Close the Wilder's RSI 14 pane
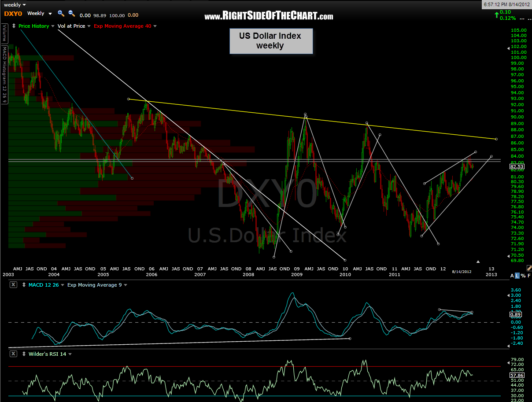The width and height of the screenshot is (532, 402). 13,354
